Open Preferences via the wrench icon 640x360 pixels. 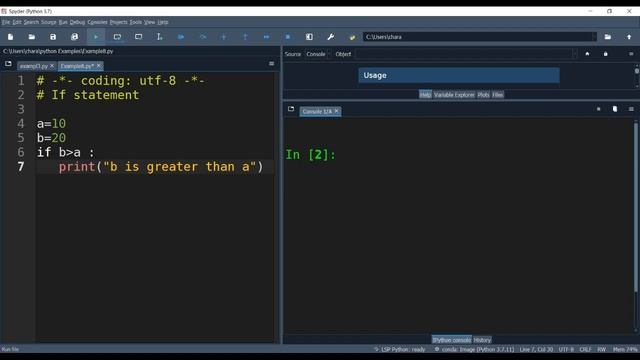click(x=331, y=37)
